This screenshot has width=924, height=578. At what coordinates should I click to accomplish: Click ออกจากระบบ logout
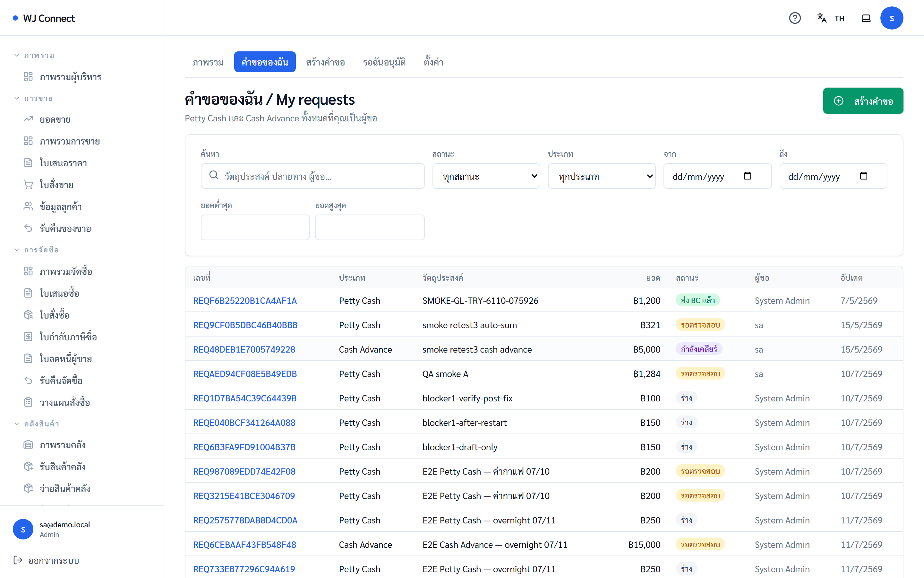tap(46, 560)
